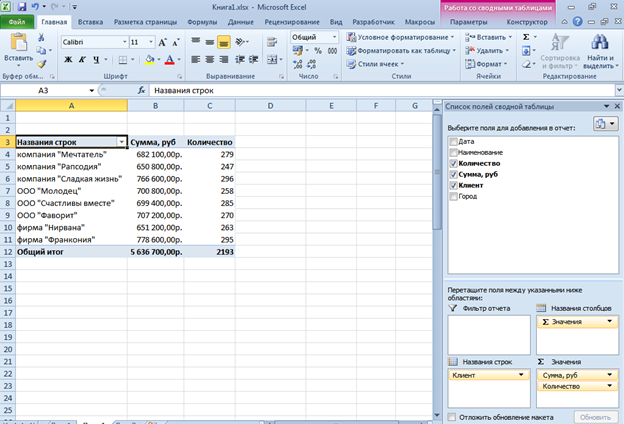Expand the font name Calibri dropdown
This screenshot has width=624, height=424.
122,42
